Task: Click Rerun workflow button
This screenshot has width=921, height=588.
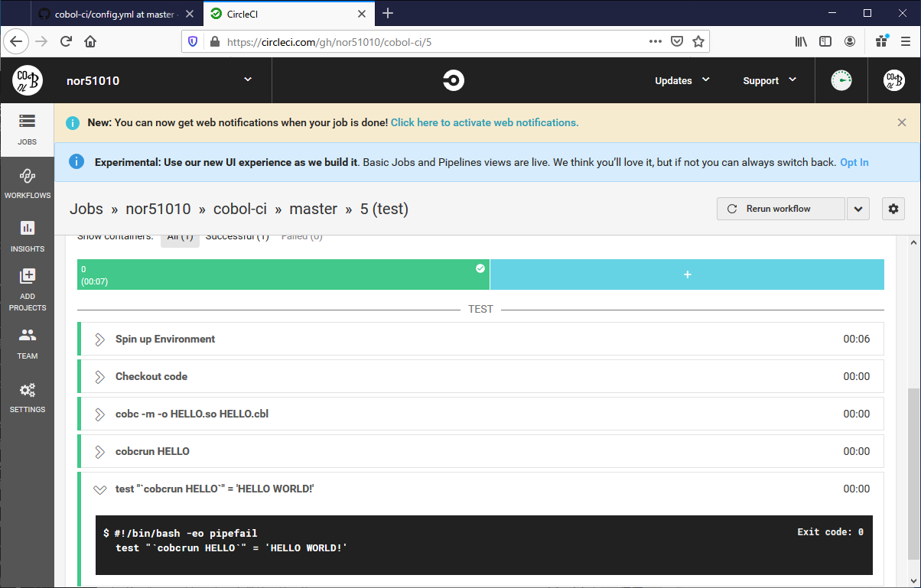Action: coord(781,209)
